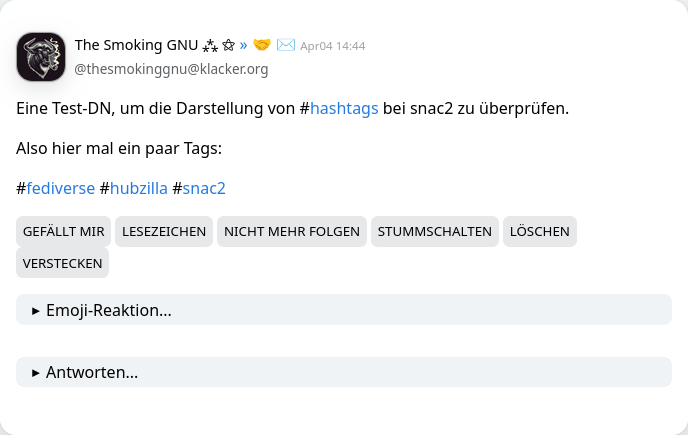This screenshot has height=435, width=688.
Task: Click The Smoking GNU avatar image
Action: point(41,57)
